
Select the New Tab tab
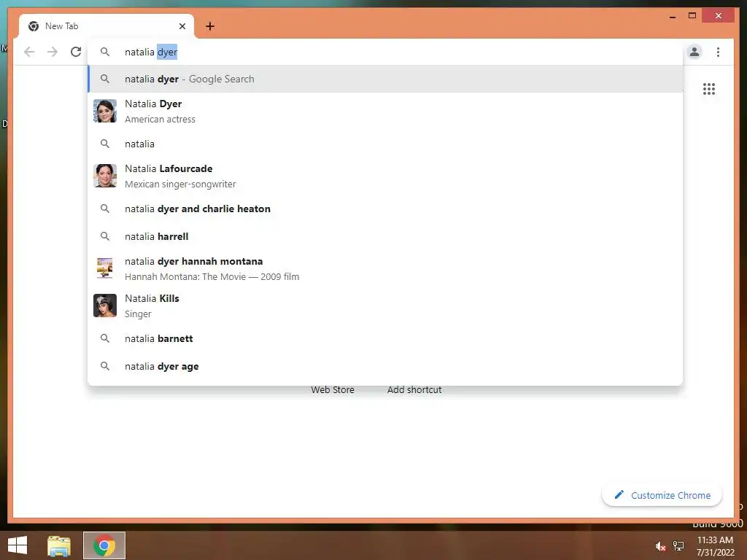pyautogui.click(x=107, y=26)
